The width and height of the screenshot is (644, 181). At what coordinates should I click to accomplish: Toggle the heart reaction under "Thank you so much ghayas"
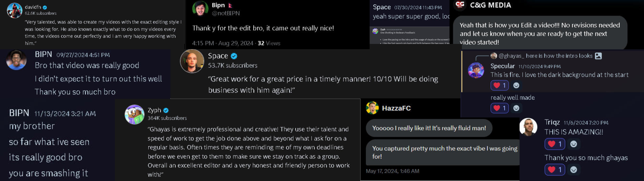click(555, 170)
